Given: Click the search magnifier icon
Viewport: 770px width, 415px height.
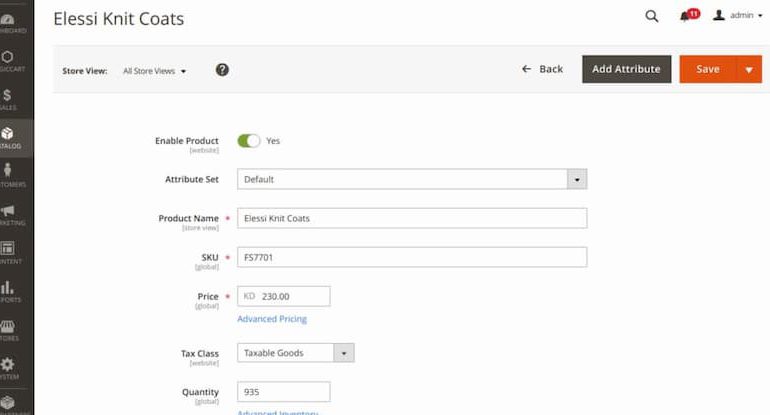Looking at the screenshot, I should [652, 16].
